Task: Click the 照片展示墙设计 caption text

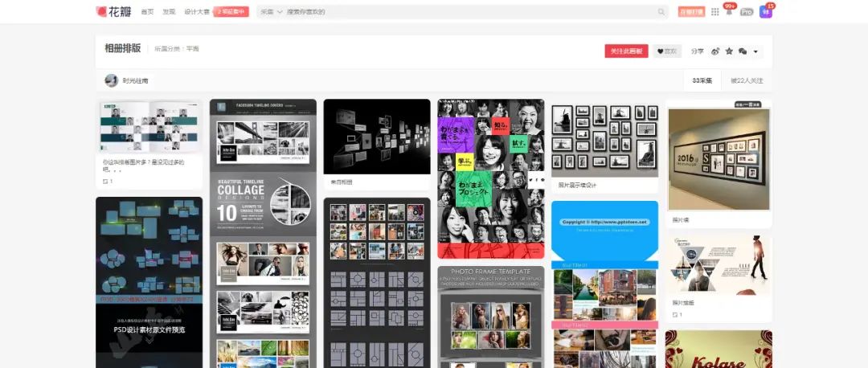Action: (x=577, y=186)
